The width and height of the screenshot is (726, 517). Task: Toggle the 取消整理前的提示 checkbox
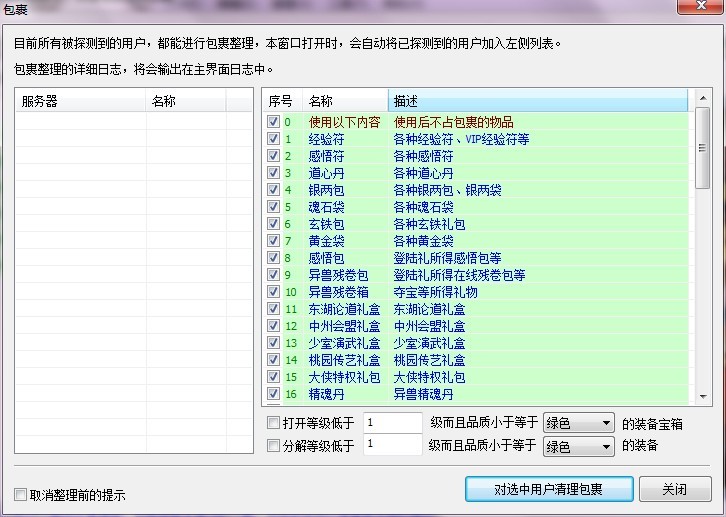(x=21, y=495)
